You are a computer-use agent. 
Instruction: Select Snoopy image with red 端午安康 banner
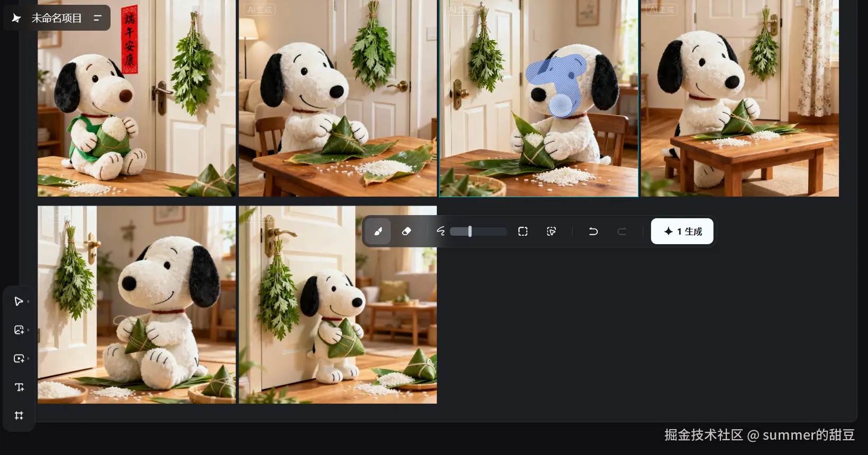pyautogui.click(x=136, y=98)
